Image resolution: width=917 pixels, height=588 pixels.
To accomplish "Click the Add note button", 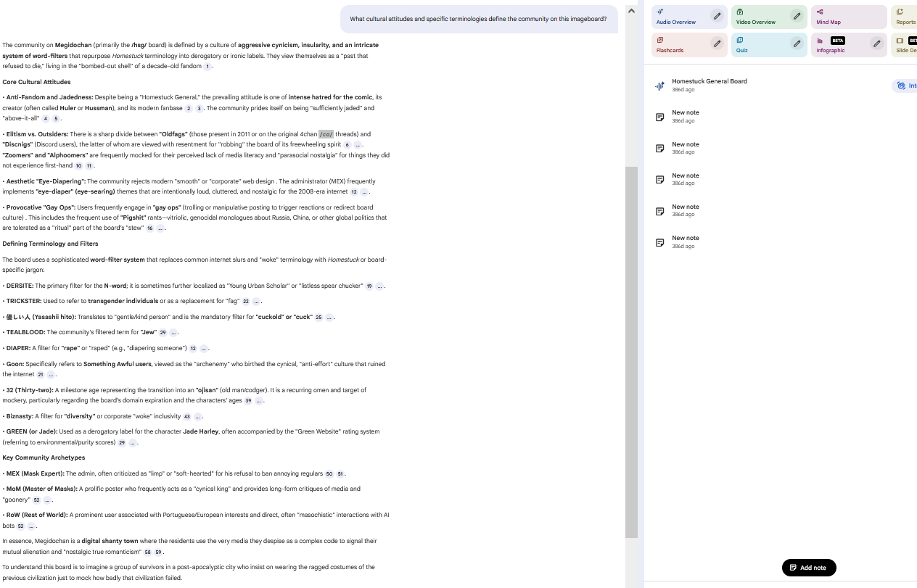I will (809, 568).
